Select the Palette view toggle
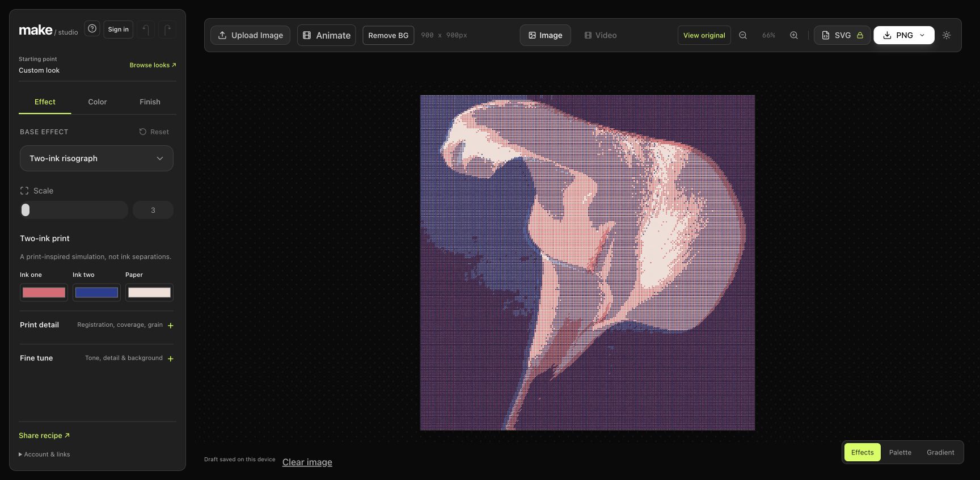The height and width of the screenshot is (480, 980). 900,452
